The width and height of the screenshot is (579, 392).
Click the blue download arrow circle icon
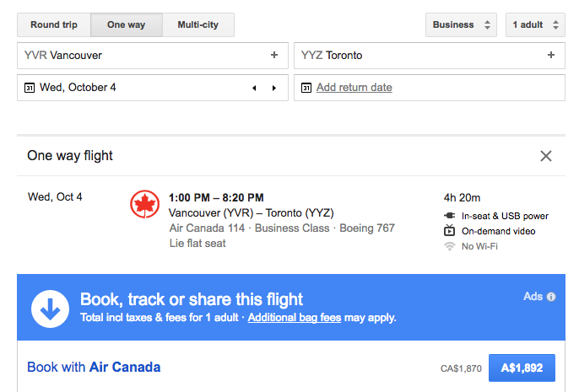click(51, 309)
